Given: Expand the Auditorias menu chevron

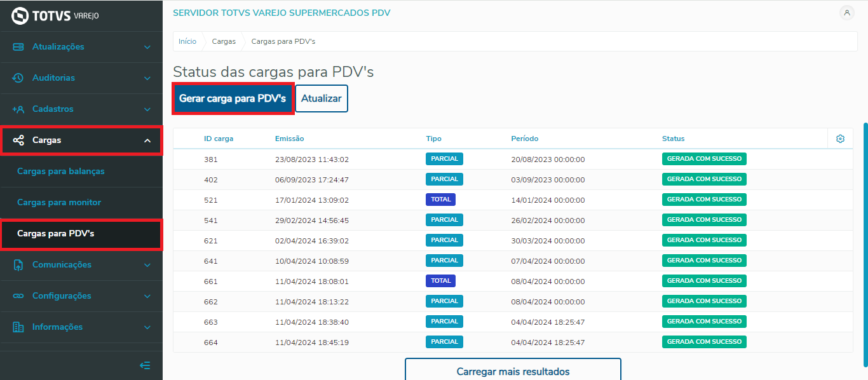Looking at the screenshot, I should (147, 78).
